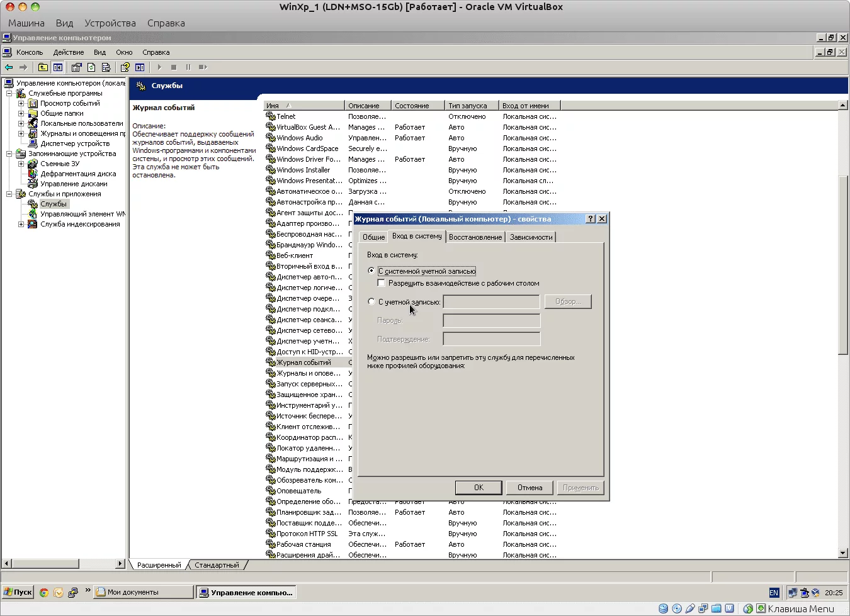The width and height of the screenshot is (850, 616).
Task: Click the Export list toolbar icon
Action: (106, 67)
